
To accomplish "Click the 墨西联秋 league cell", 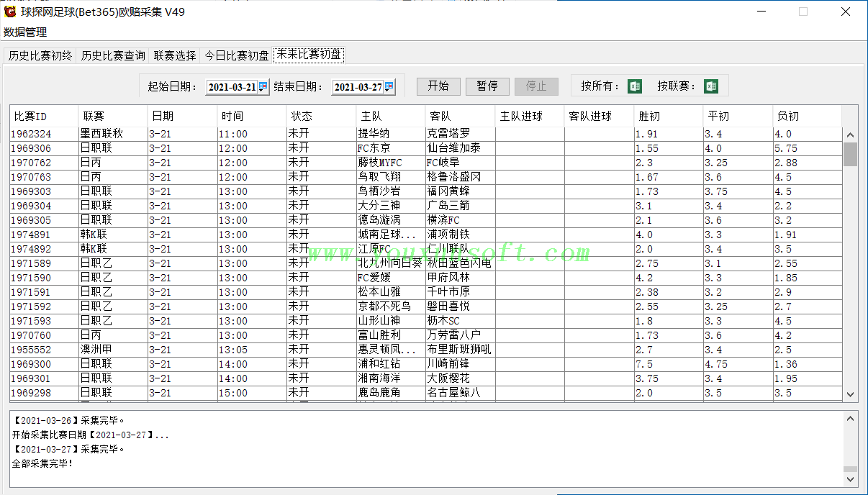I will (113, 134).
